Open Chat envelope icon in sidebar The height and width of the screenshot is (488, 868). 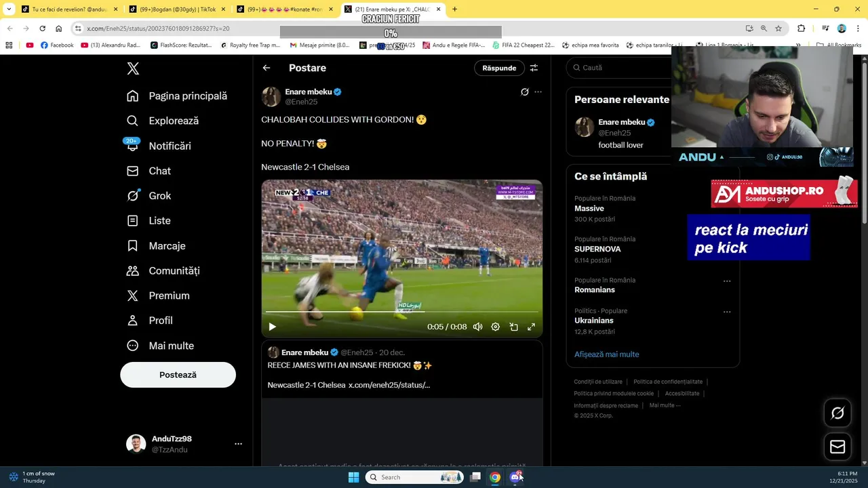(x=133, y=171)
